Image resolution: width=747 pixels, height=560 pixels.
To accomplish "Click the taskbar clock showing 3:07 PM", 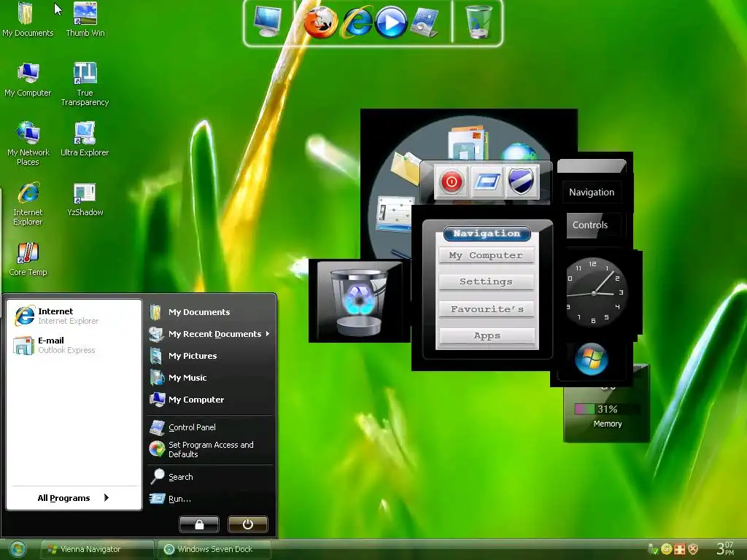I will pyautogui.click(x=725, y=548).
